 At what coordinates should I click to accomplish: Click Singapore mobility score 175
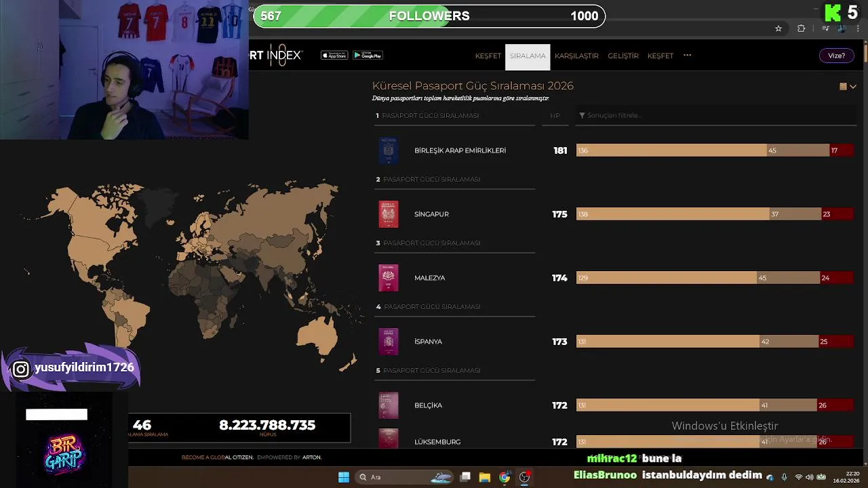(559, 214)
